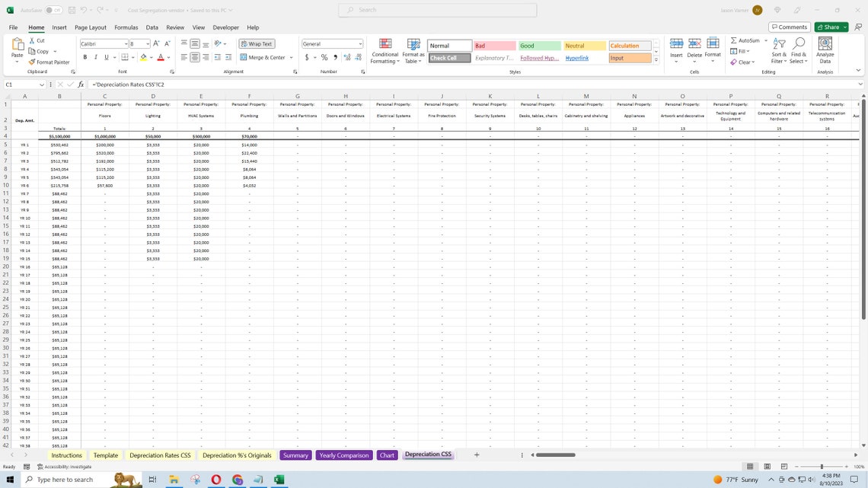Insert a new cell with Insert icon

tap(676, 47)
